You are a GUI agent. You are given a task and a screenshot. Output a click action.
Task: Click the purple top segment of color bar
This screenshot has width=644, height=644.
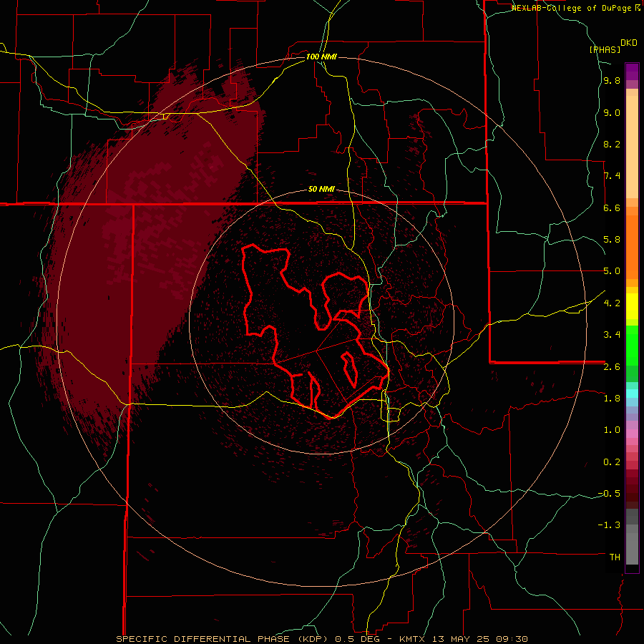632,72
